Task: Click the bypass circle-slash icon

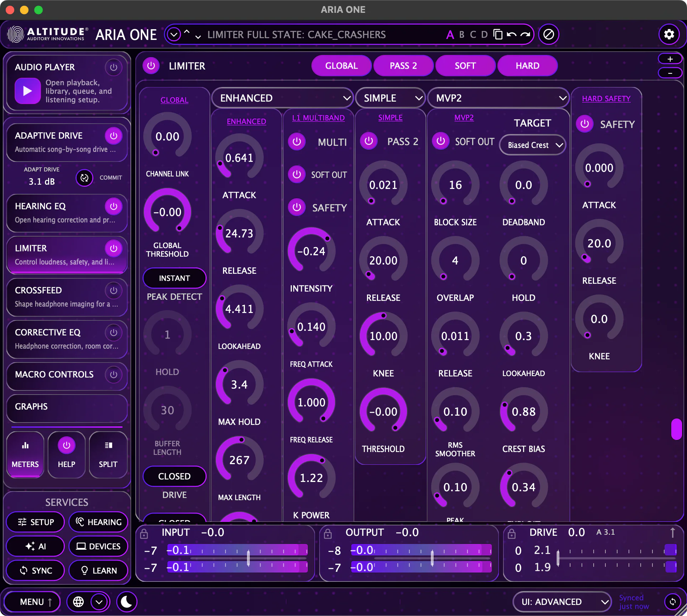Action: (x=548, y=35)
